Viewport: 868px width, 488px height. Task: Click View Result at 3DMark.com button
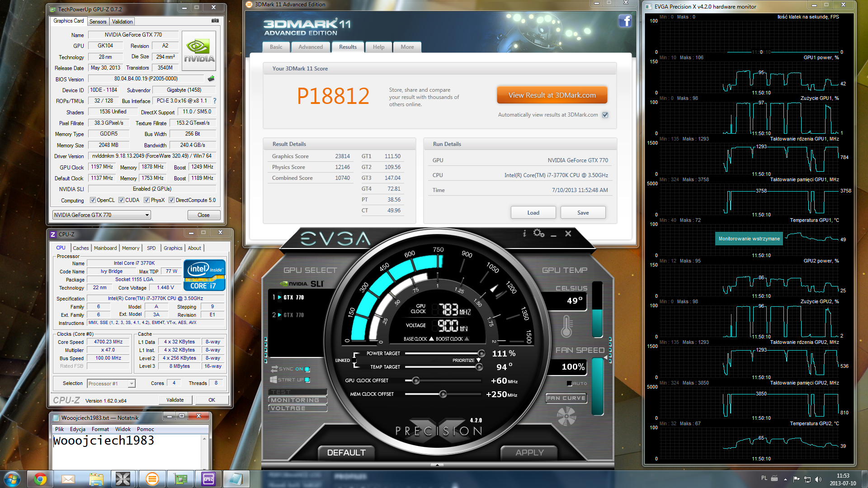(x=552, y=95)
